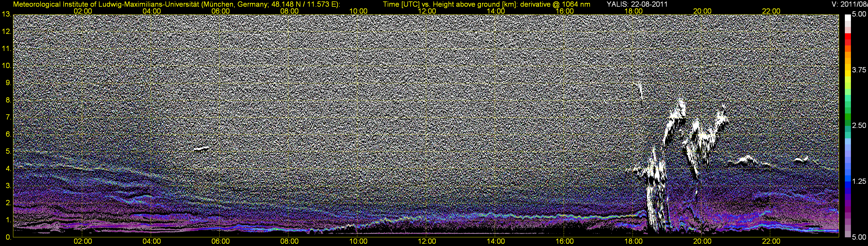Click the 02:00 label on the top time axis
This screenshot has height=246, width=868.
coord(83,11)
